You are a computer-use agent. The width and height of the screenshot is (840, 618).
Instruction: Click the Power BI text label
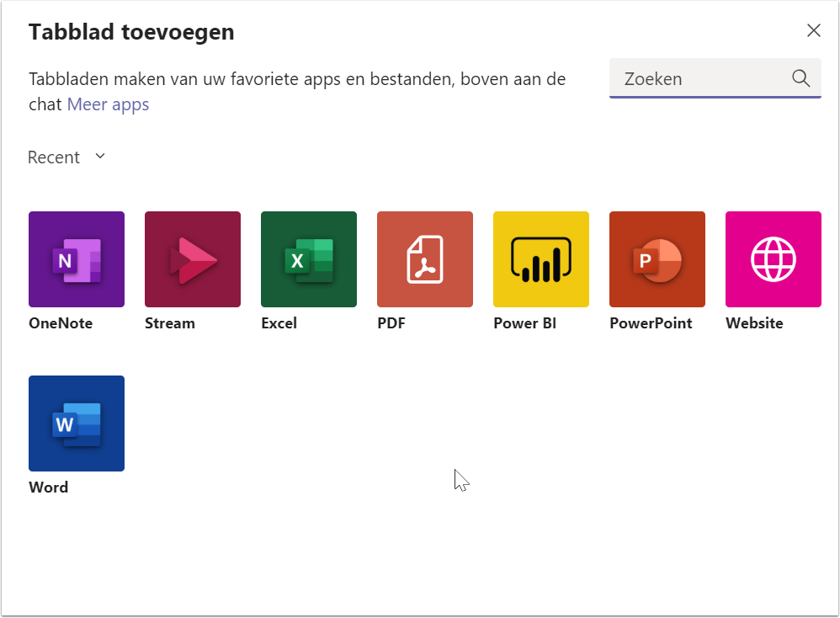525,323
